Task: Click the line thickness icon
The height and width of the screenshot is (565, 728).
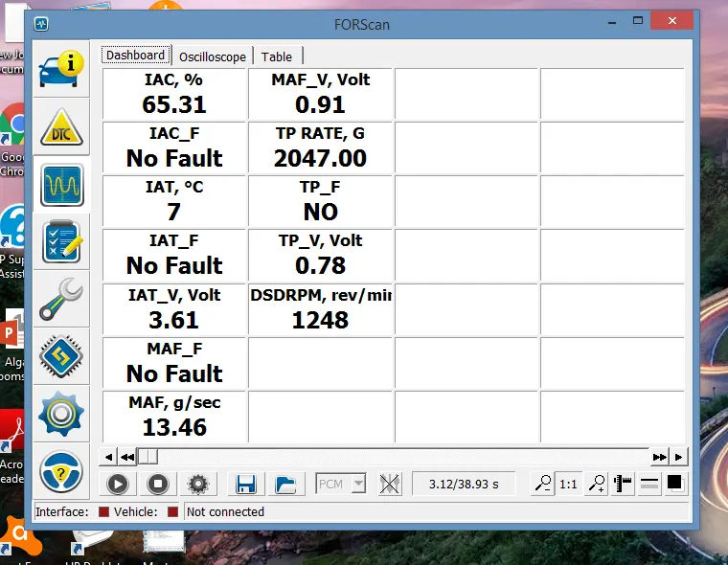Action: point(649,484)
